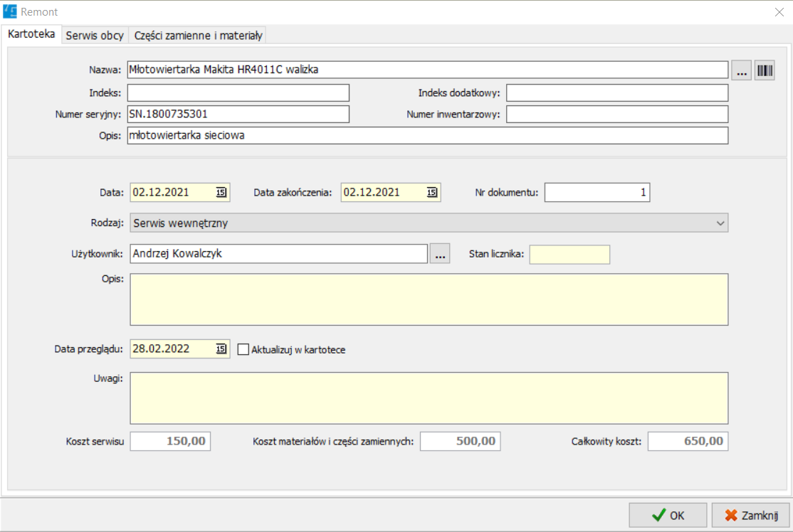Click the Remont window app icon
Screen dimensions: 793x532
(11, 12)
